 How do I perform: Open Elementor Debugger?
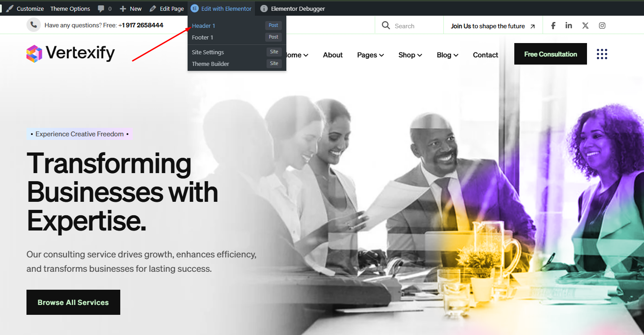[x=293, y=9]
